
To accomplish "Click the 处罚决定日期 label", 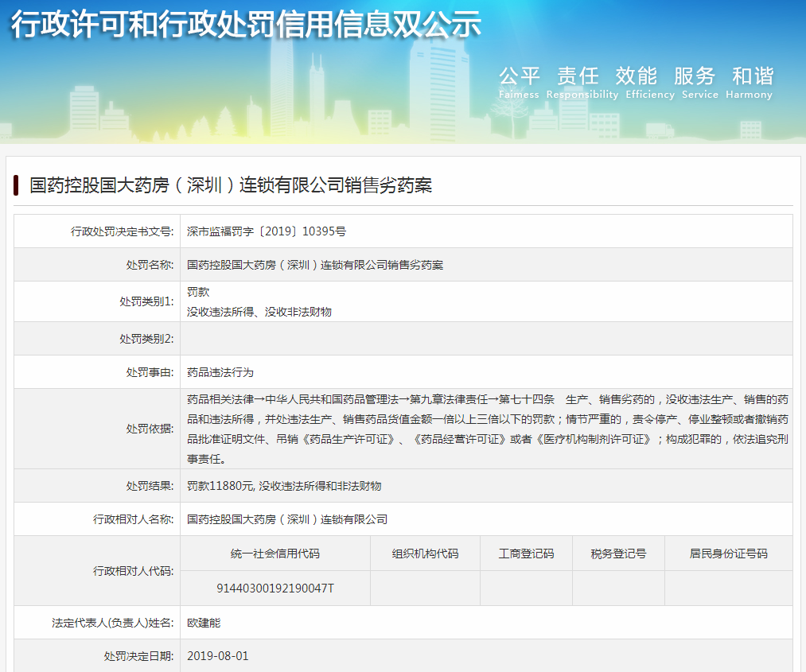I will tap(138, 656).
